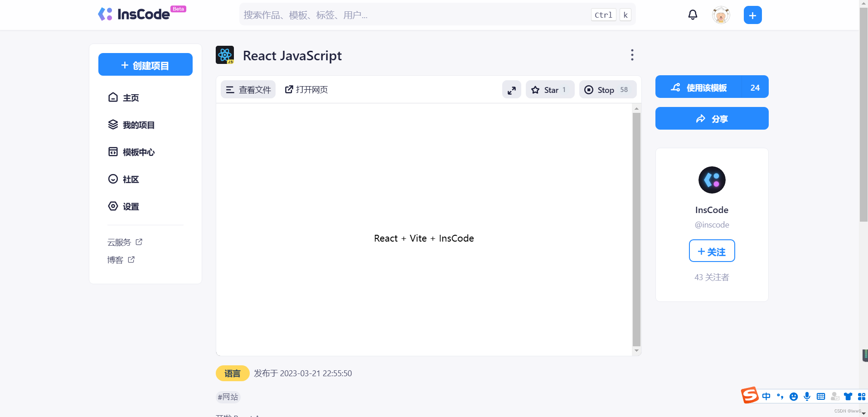Stop the running project
This screenshot has height=417, width=868.
tap(607, 90)
